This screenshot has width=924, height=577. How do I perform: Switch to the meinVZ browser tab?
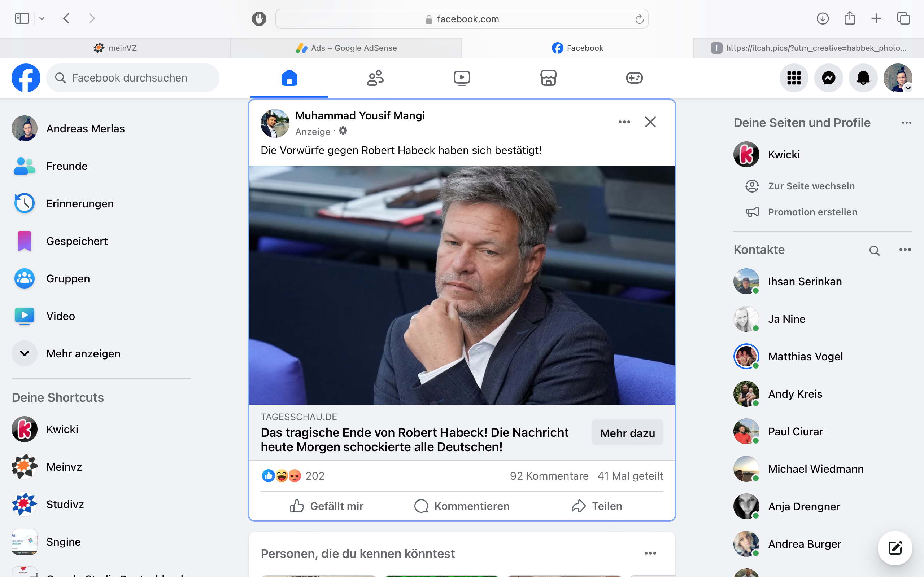point(115,48)
